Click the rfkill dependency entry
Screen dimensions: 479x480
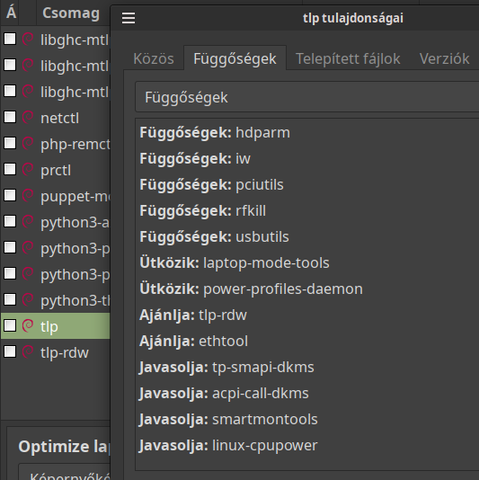[203, 211]
